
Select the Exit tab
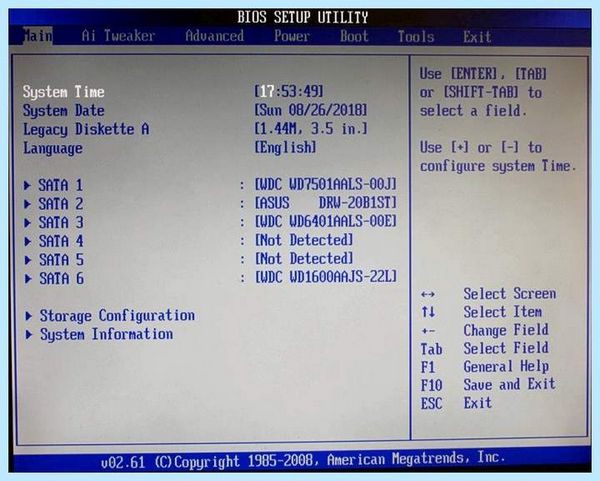click(x=477, y=37)
